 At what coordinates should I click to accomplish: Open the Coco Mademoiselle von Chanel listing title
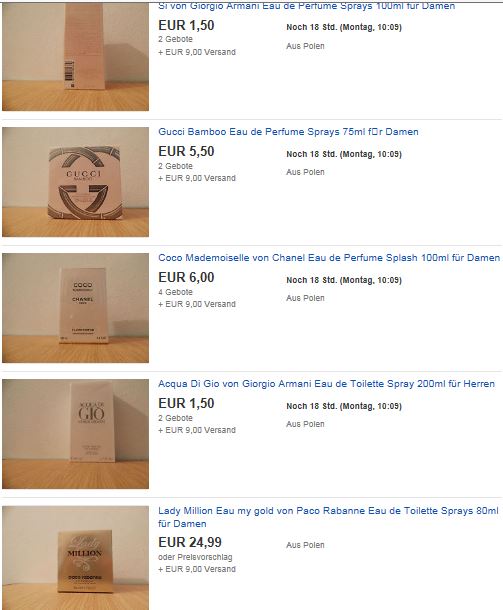[329, 258]
